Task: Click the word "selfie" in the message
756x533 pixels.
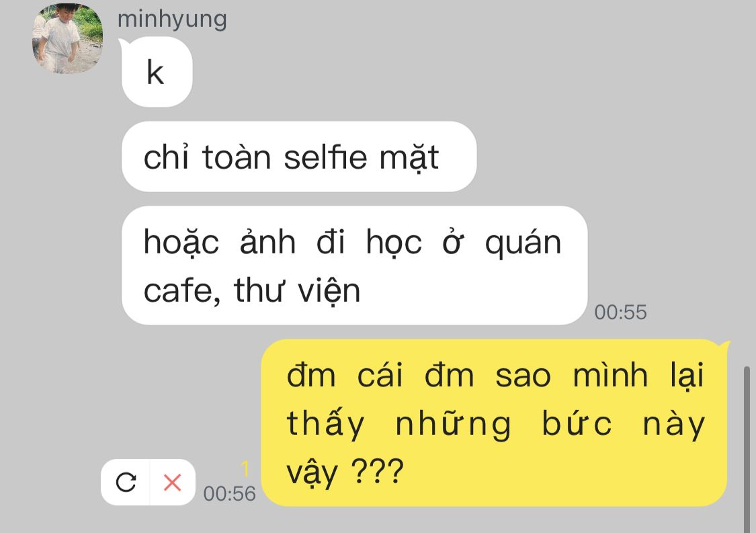Action: (x=325, y=157)
